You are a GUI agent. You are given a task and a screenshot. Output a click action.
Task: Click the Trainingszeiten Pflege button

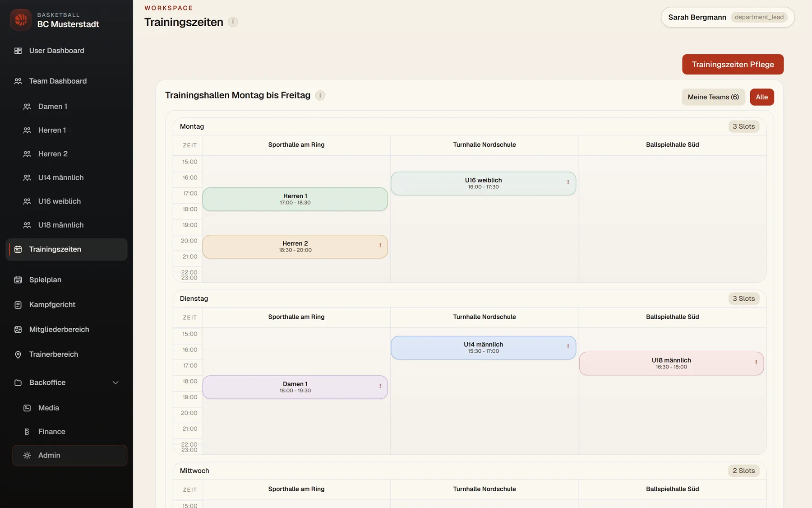pyautogui.click(x=733, y=65)
